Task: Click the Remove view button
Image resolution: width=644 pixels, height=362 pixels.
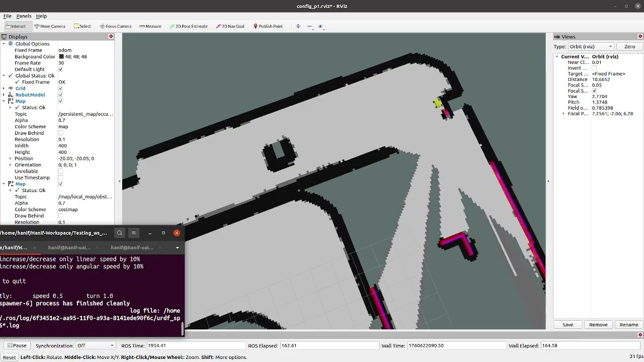Action: point(598,325)
